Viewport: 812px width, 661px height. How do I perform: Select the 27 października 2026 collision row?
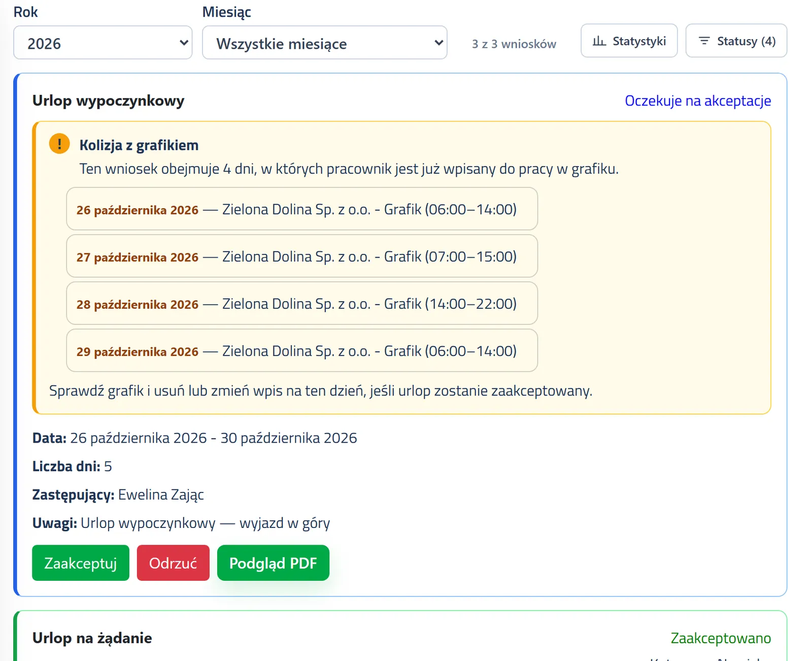click(302, 256)
